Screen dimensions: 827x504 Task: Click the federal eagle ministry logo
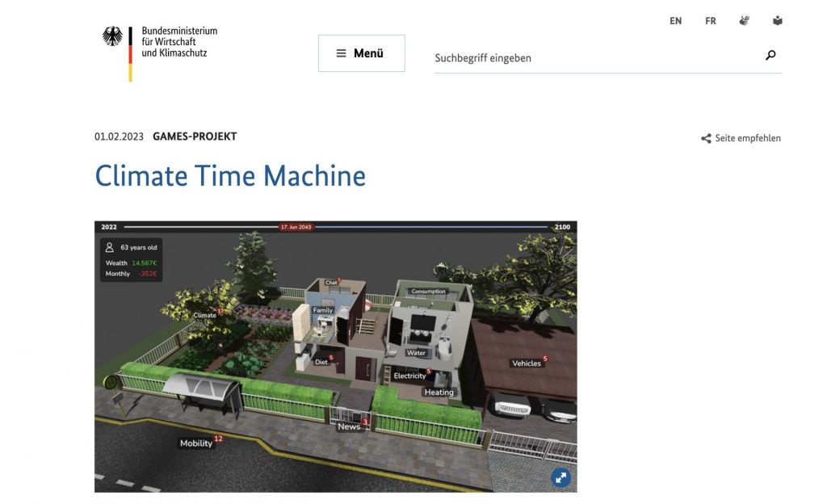pos(112,37)
